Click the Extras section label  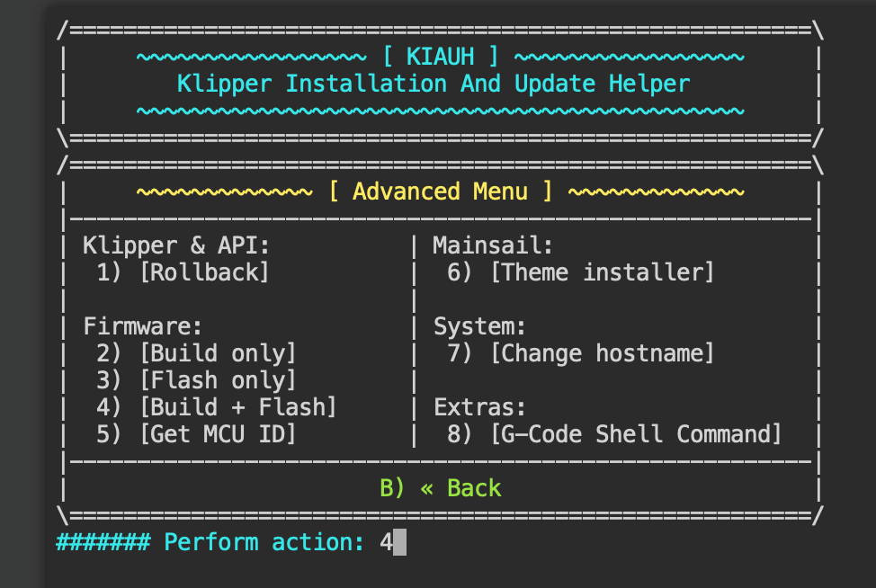[479, 407]
